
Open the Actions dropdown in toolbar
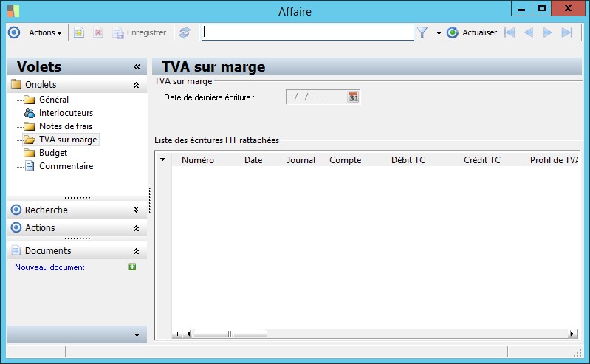click(46, 32)
